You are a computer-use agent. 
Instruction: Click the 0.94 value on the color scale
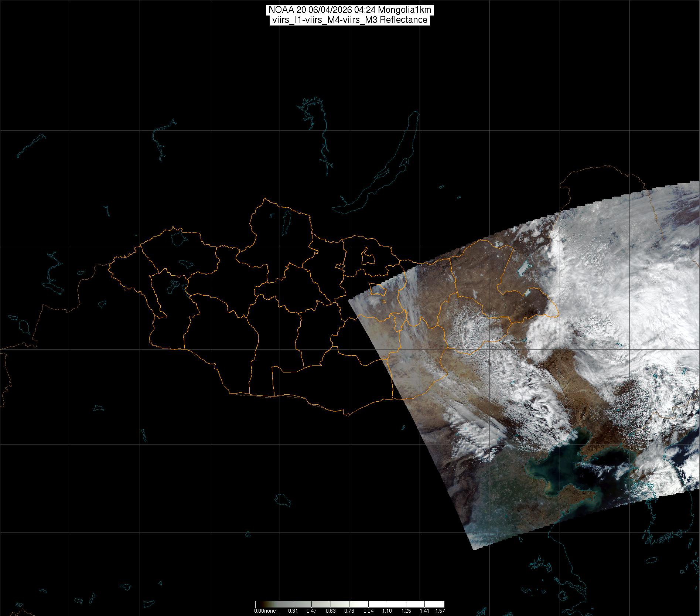click(x=368, y=611)
